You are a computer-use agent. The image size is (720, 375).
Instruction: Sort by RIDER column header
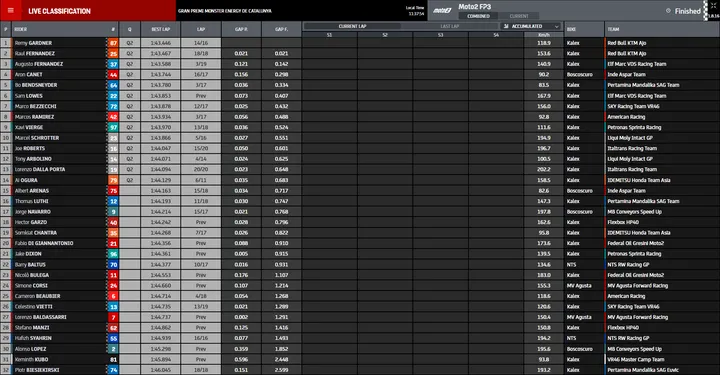point(21,29)
